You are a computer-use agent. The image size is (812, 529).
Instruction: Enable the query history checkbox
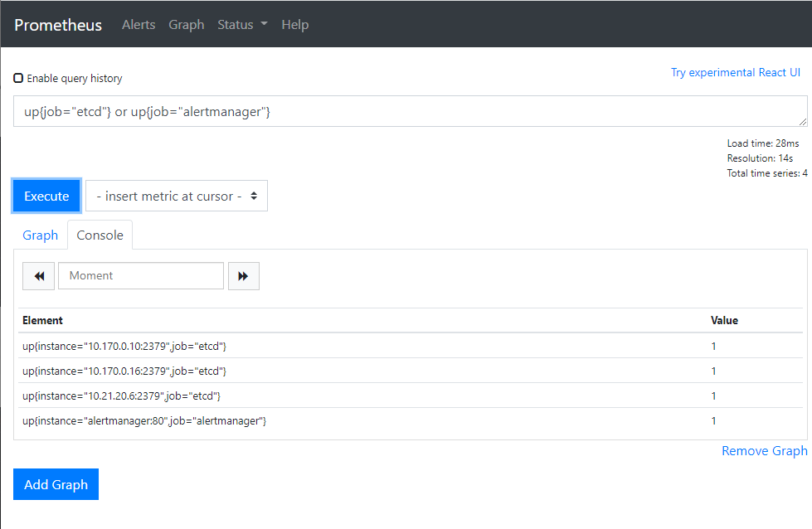[18, 79]
